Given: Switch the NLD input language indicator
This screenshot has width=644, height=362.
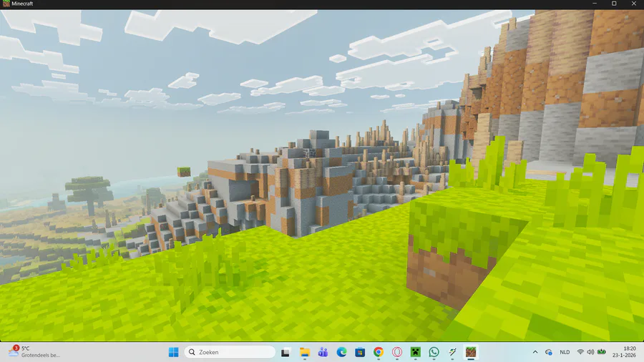Looking at the screenshot, I should coord(565,352).
